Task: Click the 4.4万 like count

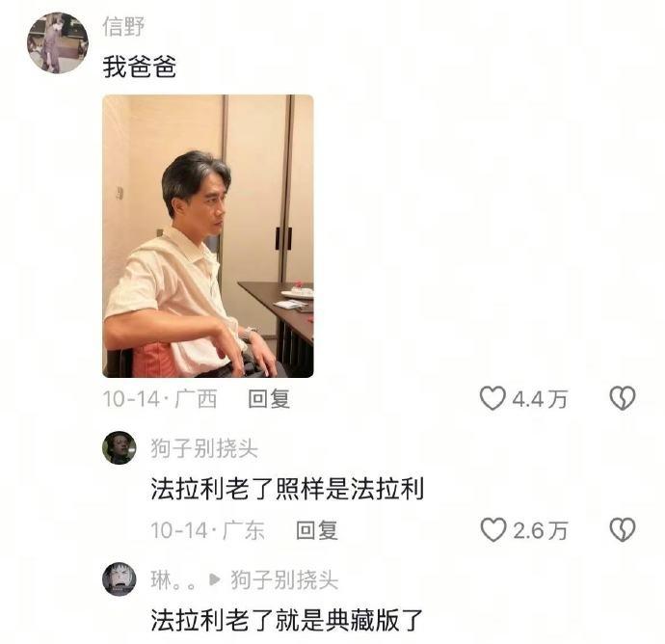Action: coord(540,399)
